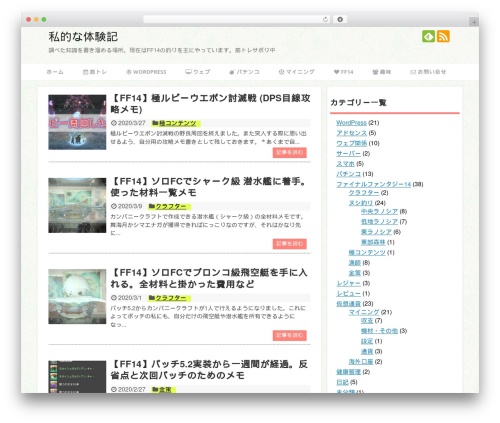Open the 筋トレ menu item
The width and height of the screenshot is (500, 423).
pos(95,72)
